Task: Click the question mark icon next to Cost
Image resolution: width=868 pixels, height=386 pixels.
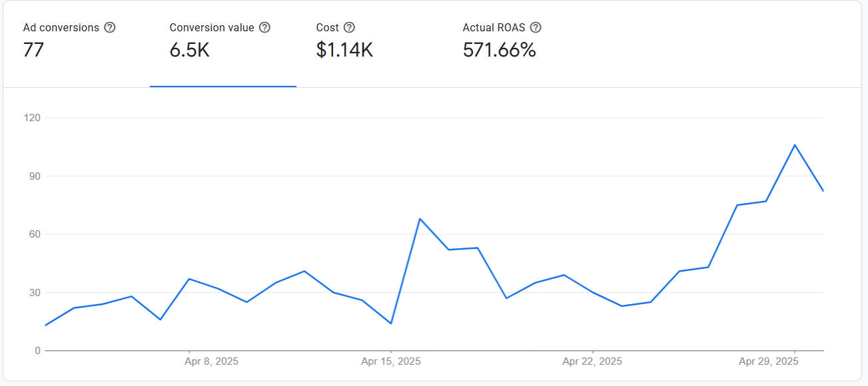Action: point(349,28)
